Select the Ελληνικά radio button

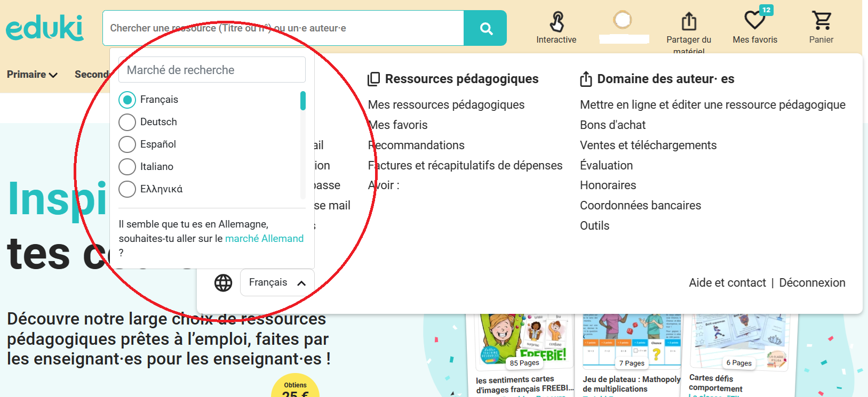point(127,189)
